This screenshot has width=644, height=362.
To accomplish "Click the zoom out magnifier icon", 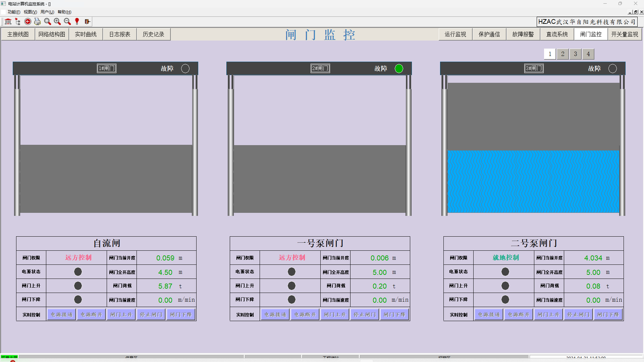I will click(x=67, y=21).
